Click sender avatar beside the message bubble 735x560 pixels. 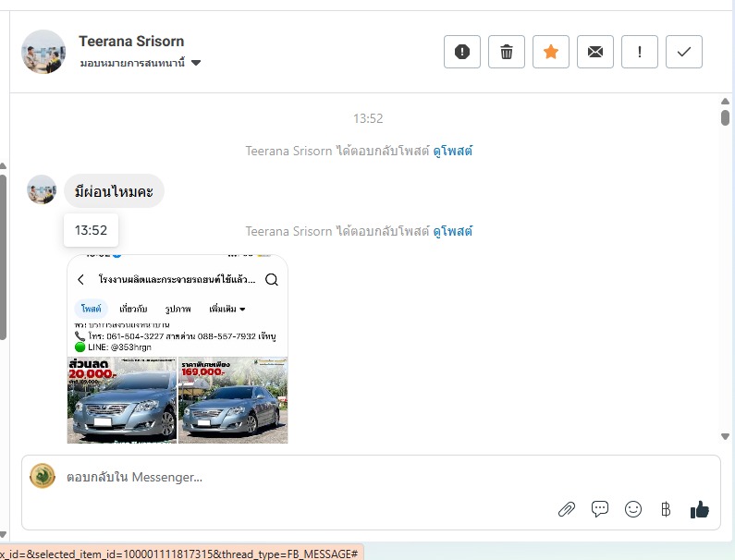pyautogui.click(x=42, y=189)
